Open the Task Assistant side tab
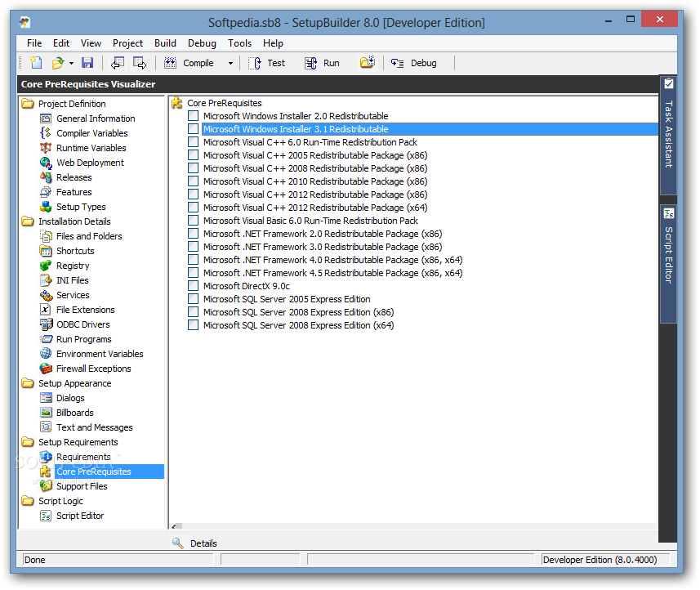 click(668, 134)
